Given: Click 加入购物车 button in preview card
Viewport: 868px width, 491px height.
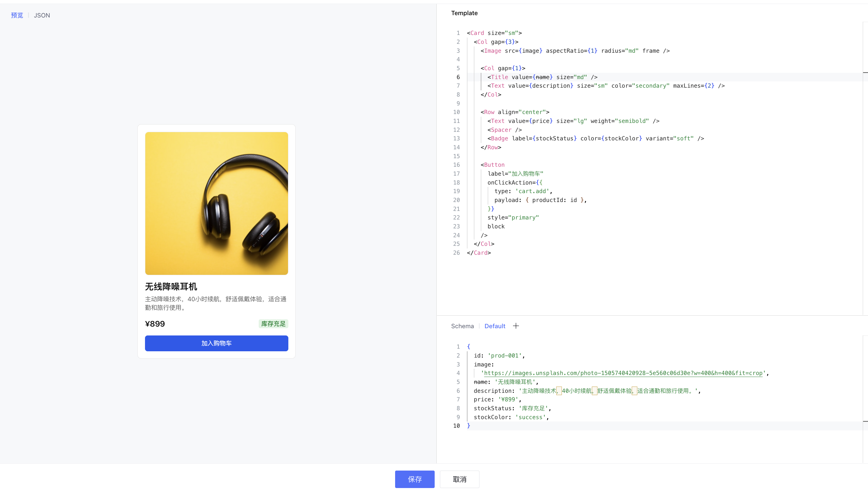Looking at the screenshot, I should point(217,343).
